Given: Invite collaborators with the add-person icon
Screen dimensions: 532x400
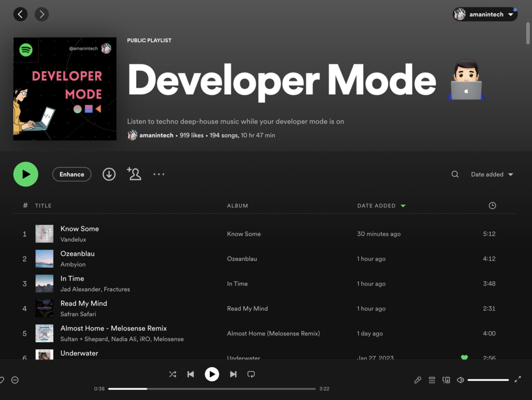Looking at the screenshot, I should 134,174.
